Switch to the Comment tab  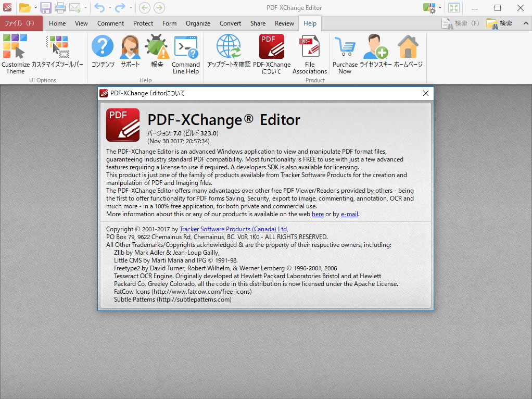coord(110,23)
